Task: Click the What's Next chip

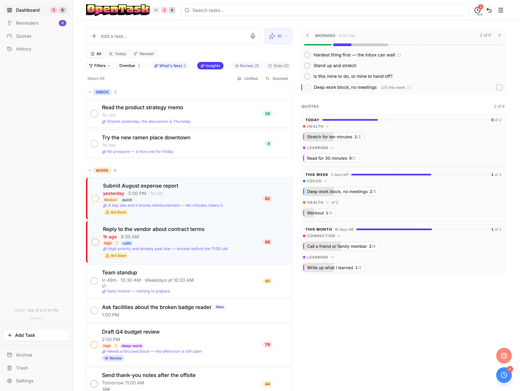Action: click(170, 66)
